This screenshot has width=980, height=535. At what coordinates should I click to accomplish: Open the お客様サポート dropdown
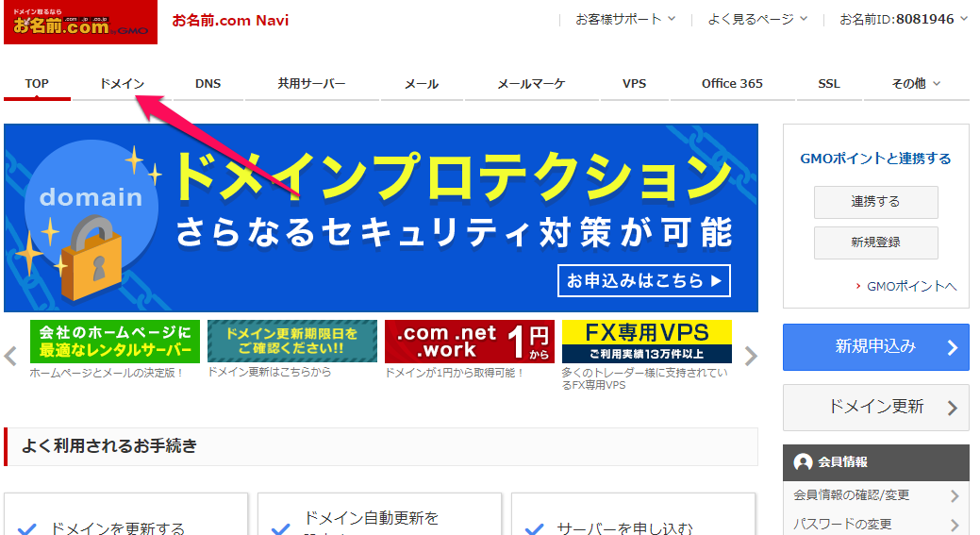(x=625, y=20)
